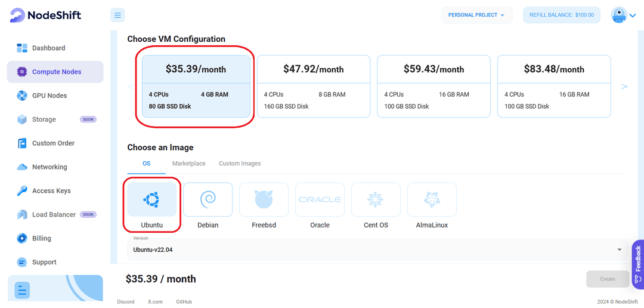The height and width of the screenshot is (308, 644).
Task: Pick the $47.92/month VM configuration
Action: tap(314, 86)
